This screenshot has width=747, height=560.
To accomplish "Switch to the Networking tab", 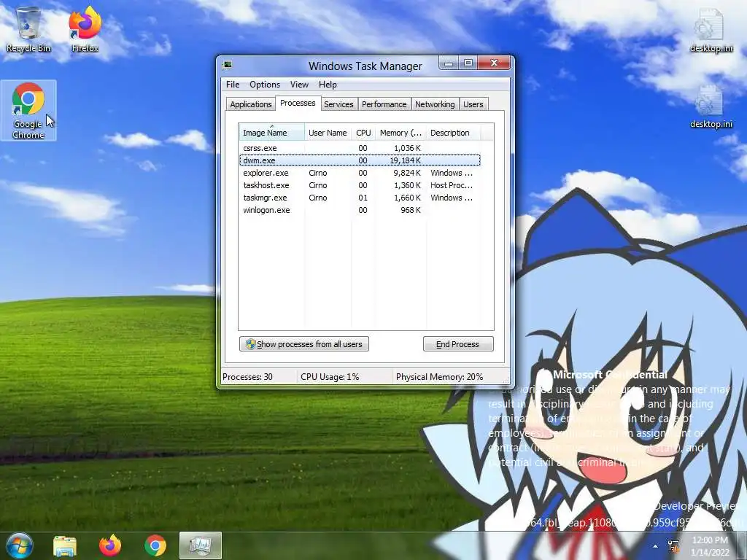I will (435, 104).
